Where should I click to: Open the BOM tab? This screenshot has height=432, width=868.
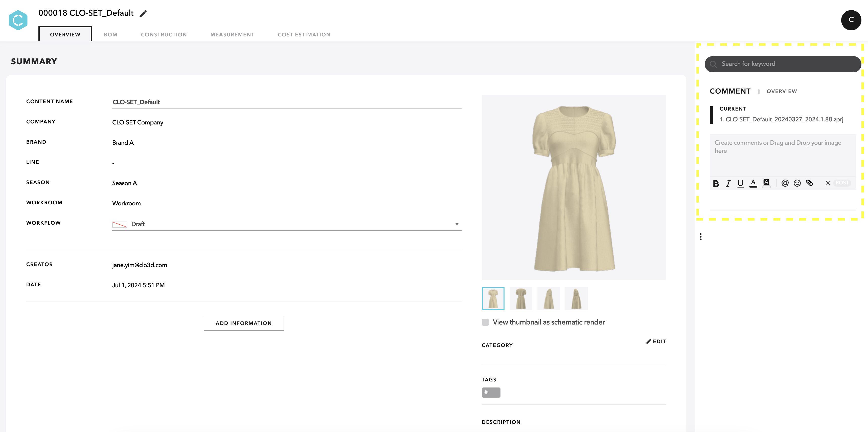[110, 35]
